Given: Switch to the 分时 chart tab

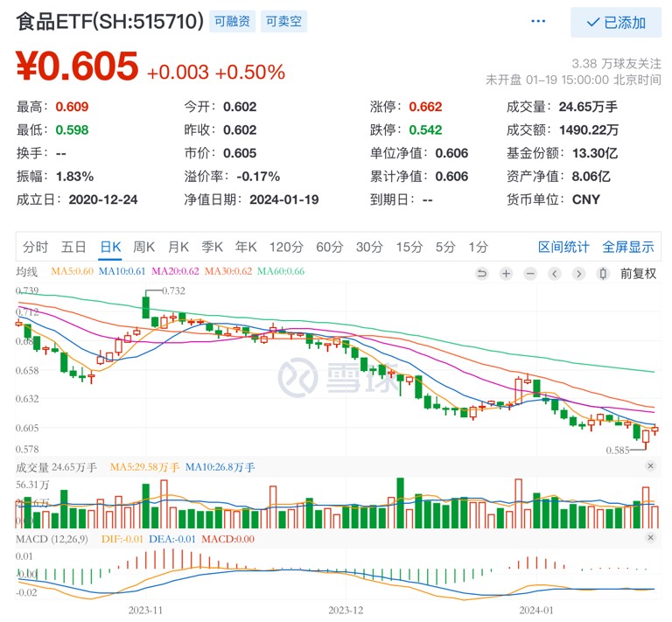Looking at the screenshot, I should pos(35,248).
